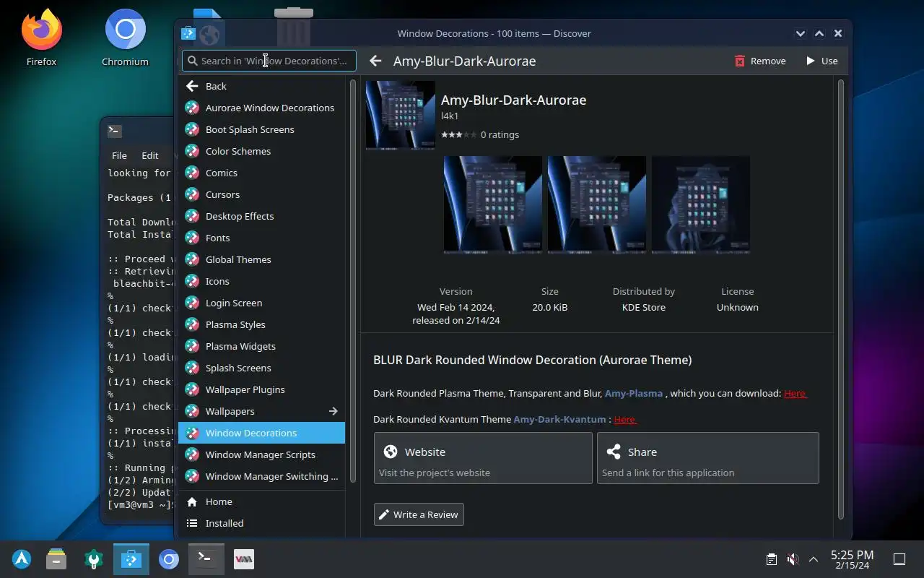The height and width of the screenshot is (578, 924).
Task: Click the Wallpapers category icon
Action: click(192, 411)
